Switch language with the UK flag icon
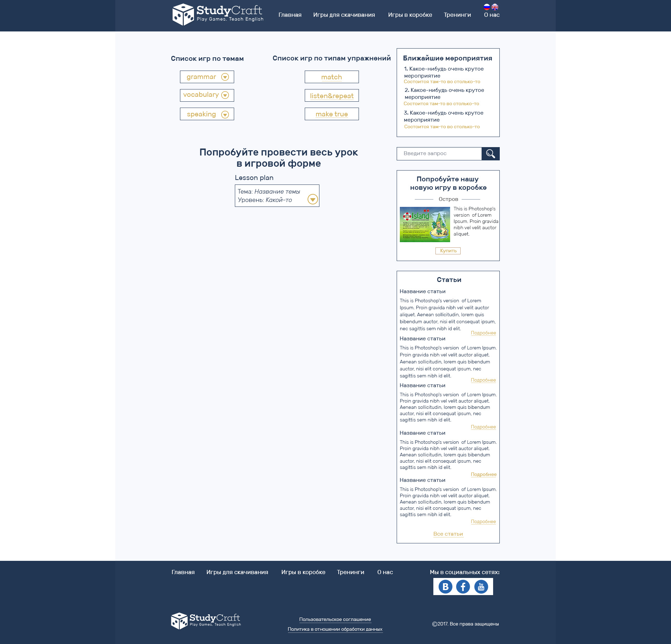Screen dimensions: 671x644 click(495, 7)
